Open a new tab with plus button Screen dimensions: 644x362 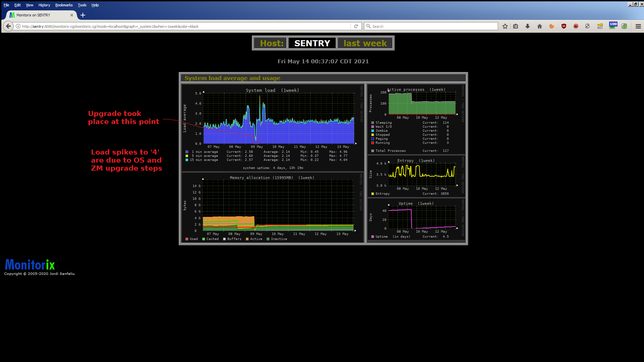pyautogui.click(x=83, y=15)
